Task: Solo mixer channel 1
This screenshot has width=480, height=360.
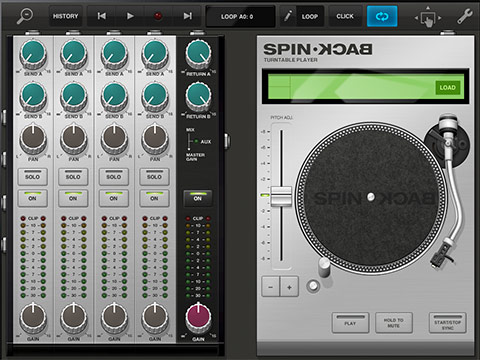Action: 32,177
